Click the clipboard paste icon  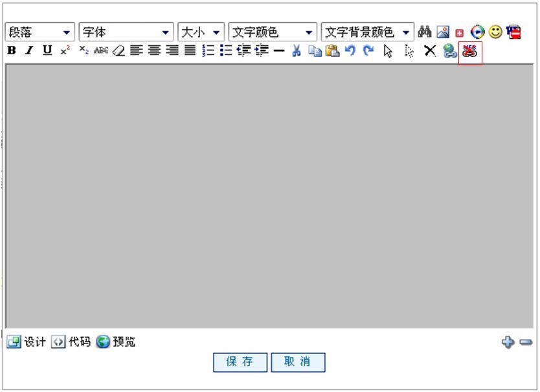332,50
